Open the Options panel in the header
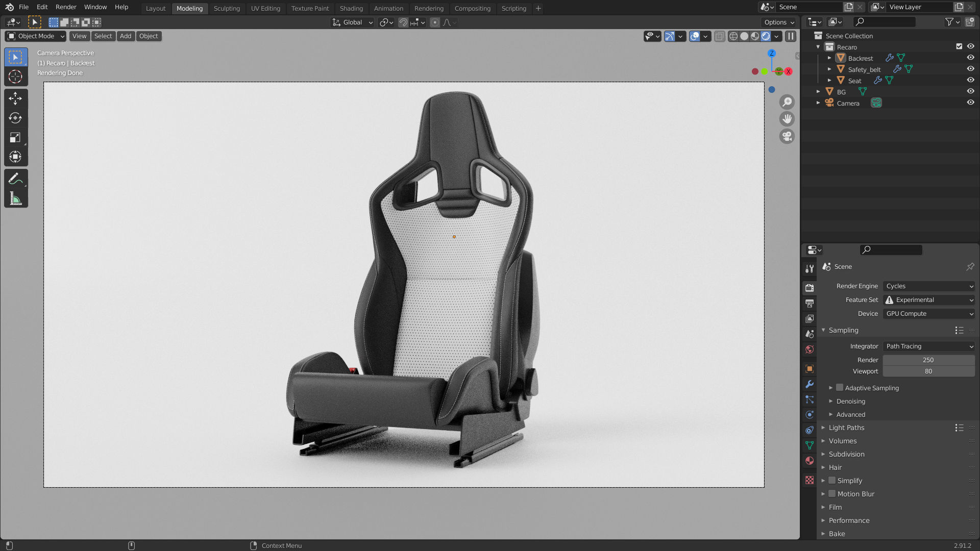 (x=778, y=22)
